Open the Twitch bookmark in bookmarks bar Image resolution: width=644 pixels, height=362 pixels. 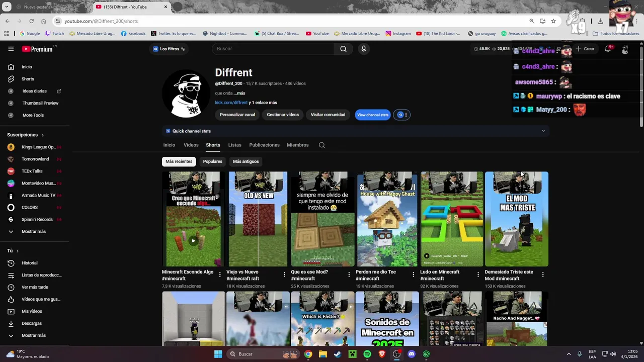coord(54,34)
